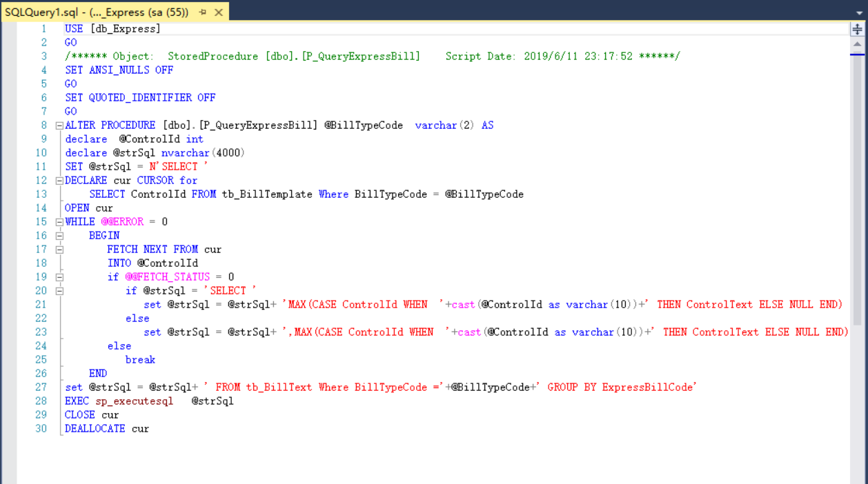Image resolution: width=868 pixels, height=484 pixels.
Task: Click the SET QUOTED_IDENTIFIER OFF statement
Action: pos(140,98)
